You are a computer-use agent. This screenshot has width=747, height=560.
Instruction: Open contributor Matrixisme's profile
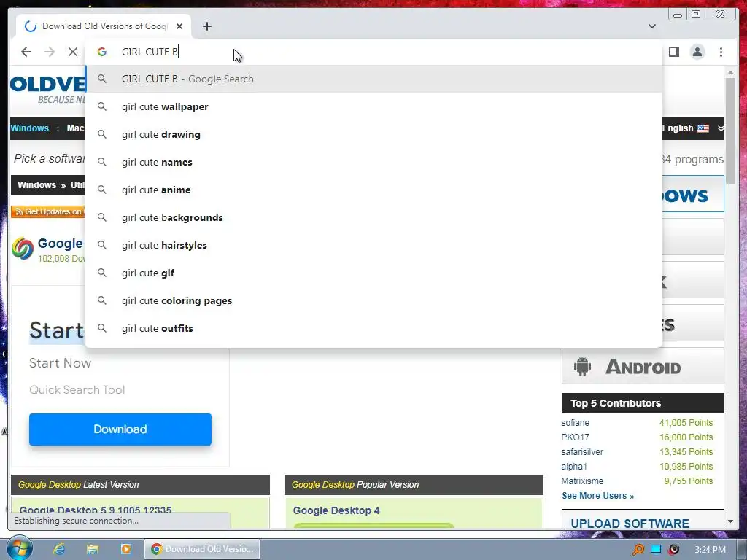coord(582,481)
